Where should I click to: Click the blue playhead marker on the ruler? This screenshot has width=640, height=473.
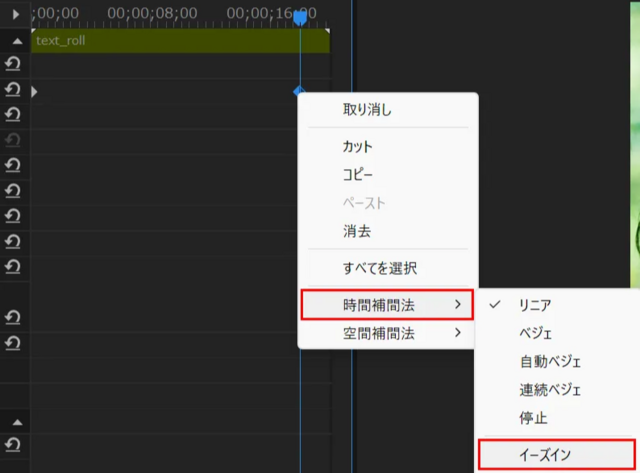pos(300,18)
